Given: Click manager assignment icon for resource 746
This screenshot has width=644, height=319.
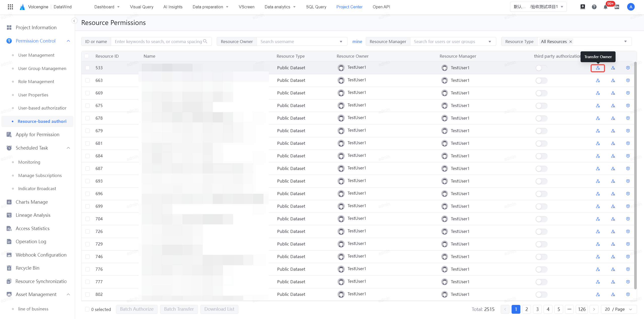Looking at the screenshot, I should [613, 257].
